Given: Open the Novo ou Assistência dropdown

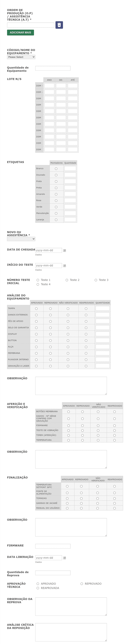Looking at the screenshot, I should click(21, 239).
